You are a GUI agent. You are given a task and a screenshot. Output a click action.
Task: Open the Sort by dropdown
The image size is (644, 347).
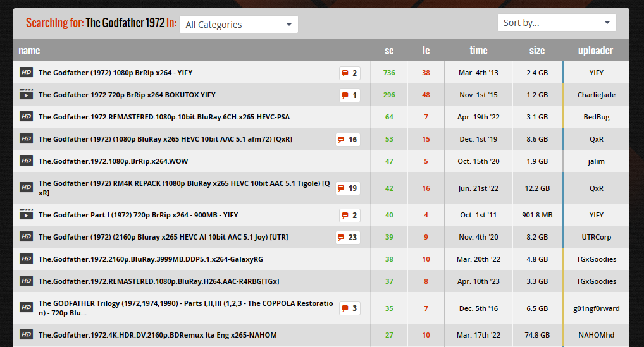557,23
